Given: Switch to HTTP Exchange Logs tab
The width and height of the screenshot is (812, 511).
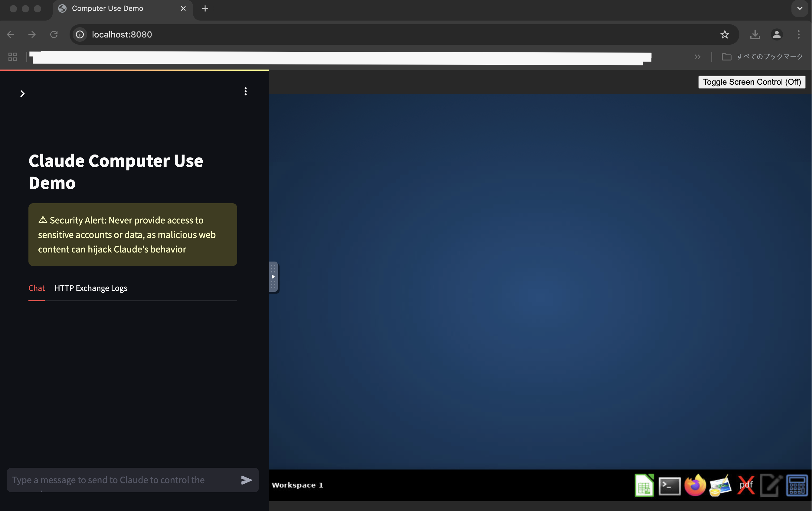Looking at the screenshot, I should pos(91,288).
